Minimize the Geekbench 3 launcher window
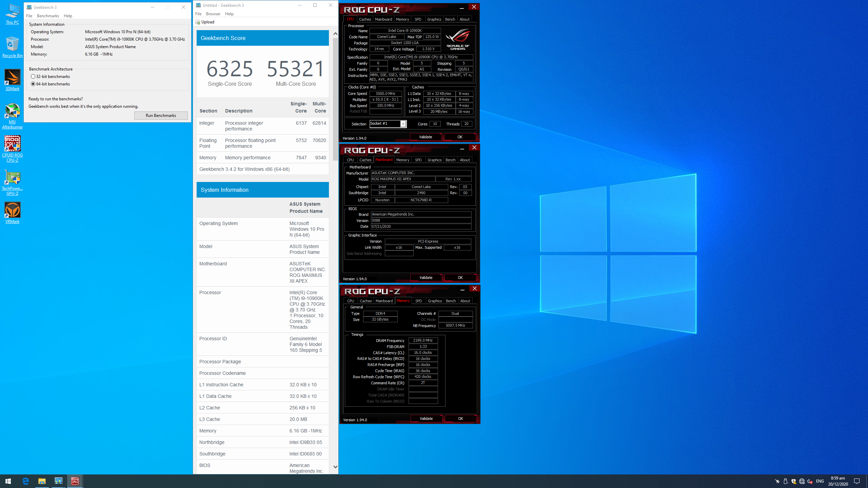The image size is (868, 488). 153,7
